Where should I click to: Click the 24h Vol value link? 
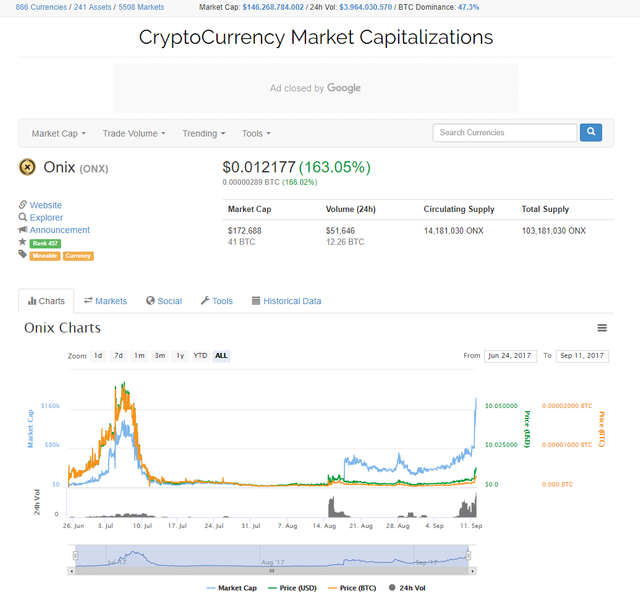(366, 7)
